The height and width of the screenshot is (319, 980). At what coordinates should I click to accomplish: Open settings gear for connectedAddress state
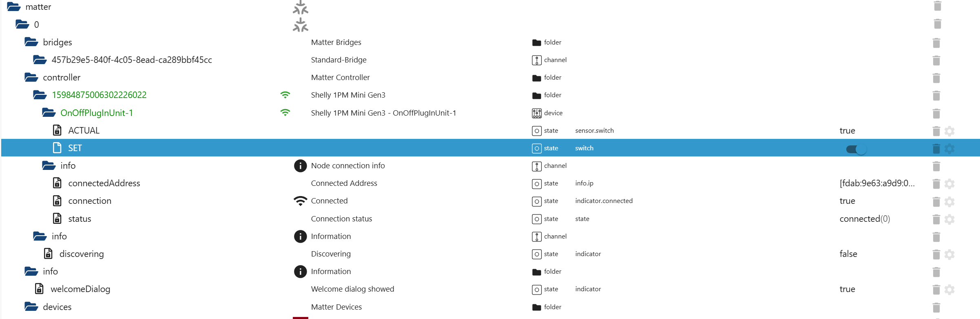pos(949,184)
